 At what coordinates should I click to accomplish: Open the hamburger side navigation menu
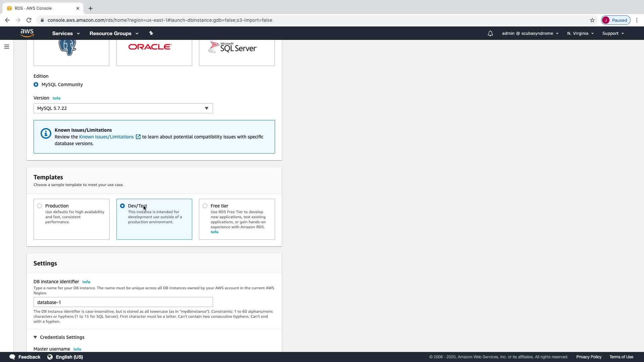(x=6, y=47)
